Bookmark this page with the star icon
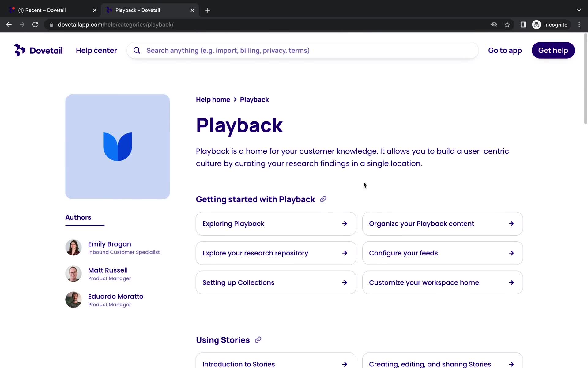The height and width of the screenshot is (368, 588). point(507,25)
